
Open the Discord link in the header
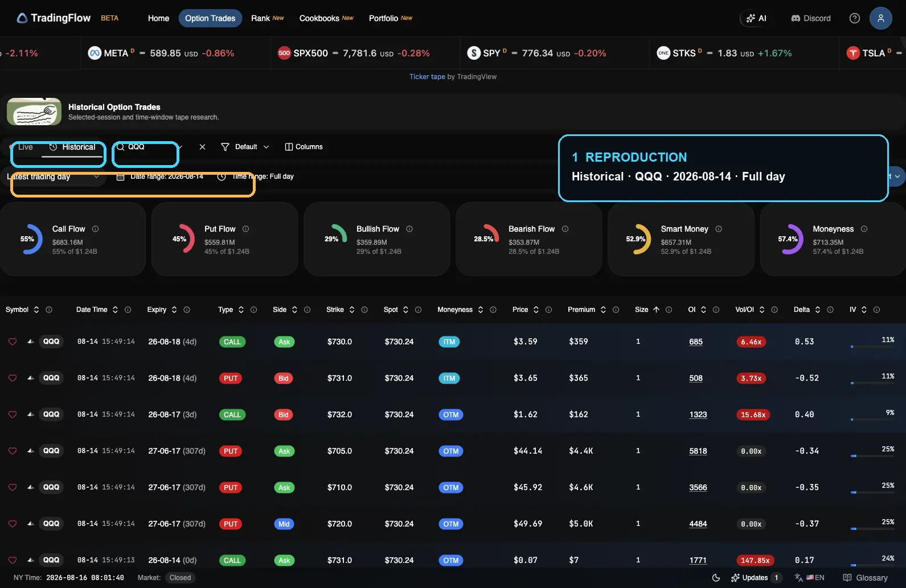[x=811, y=18]
